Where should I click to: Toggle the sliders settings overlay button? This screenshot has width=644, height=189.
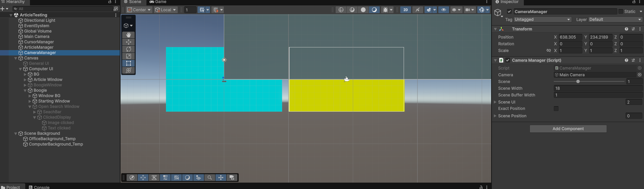[165, 178]
